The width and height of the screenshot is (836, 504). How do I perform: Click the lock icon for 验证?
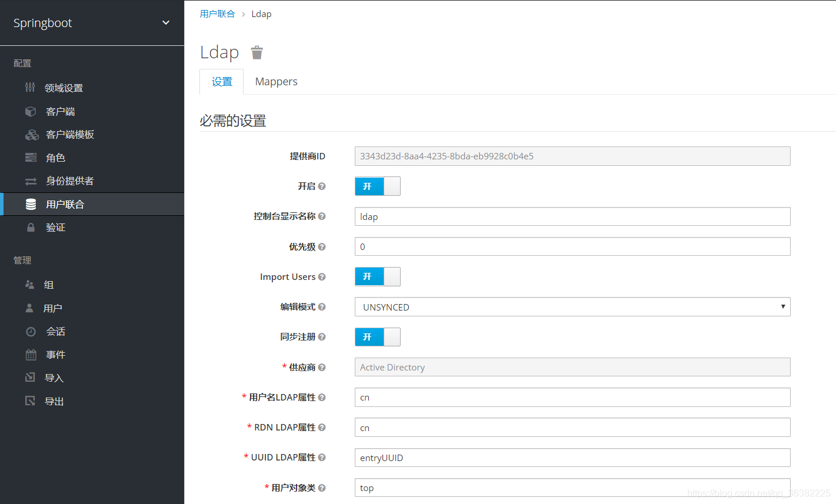[31, 227]
